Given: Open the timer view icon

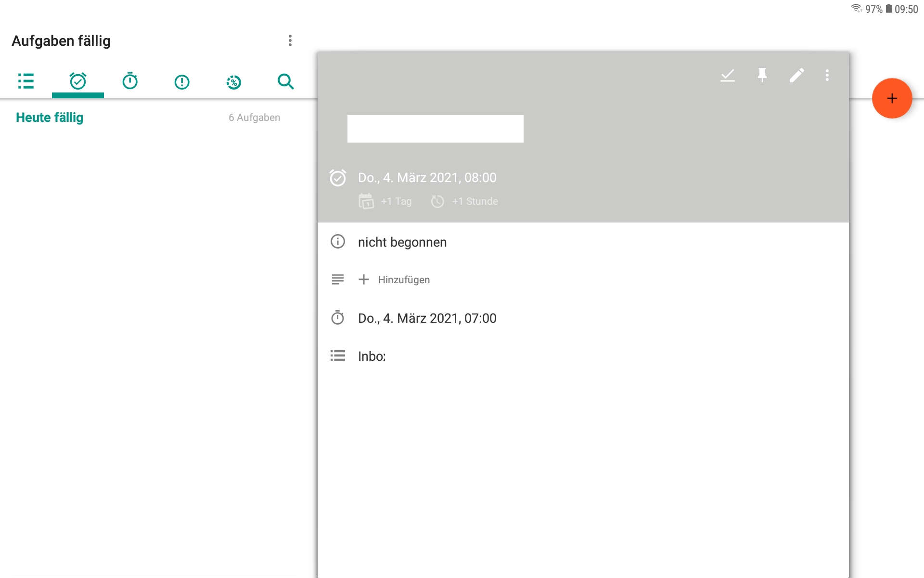Looking at the screenshot, I should [130, 81].
